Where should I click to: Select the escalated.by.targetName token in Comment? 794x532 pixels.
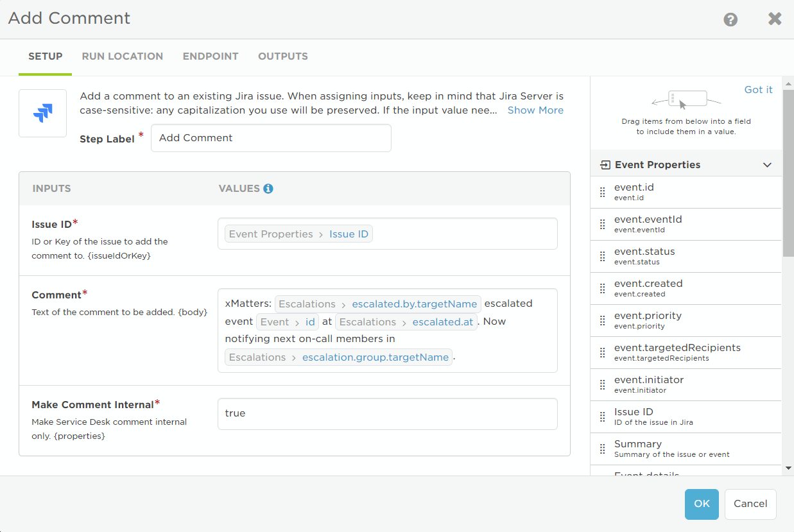click(378, 304)
